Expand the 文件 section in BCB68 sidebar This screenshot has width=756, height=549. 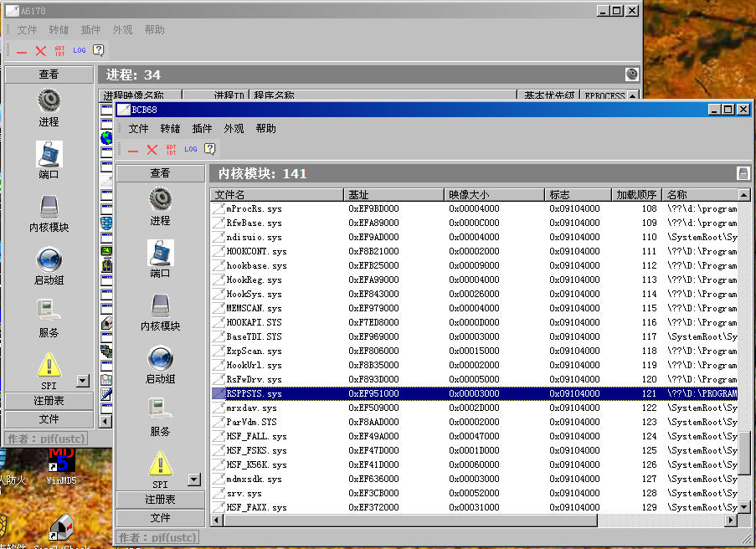point(160,518)
